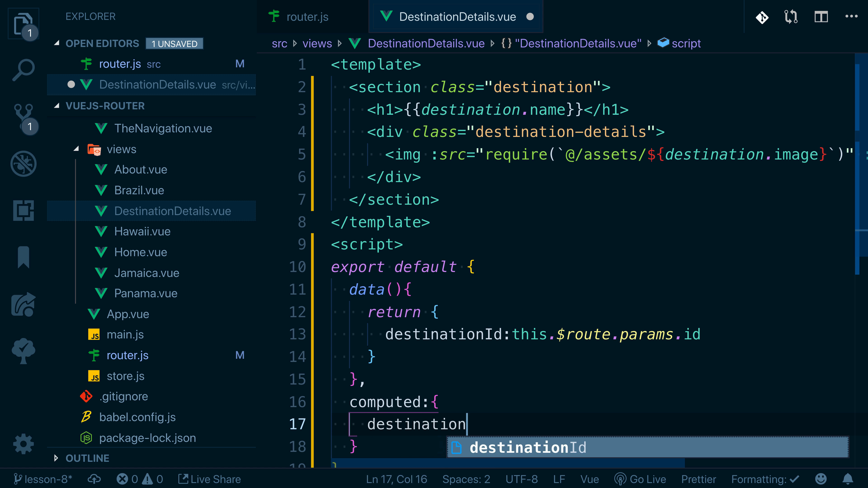Viewport: 868px width, 488px height.
Task: Open main.js file
Action: coord(151,334)
